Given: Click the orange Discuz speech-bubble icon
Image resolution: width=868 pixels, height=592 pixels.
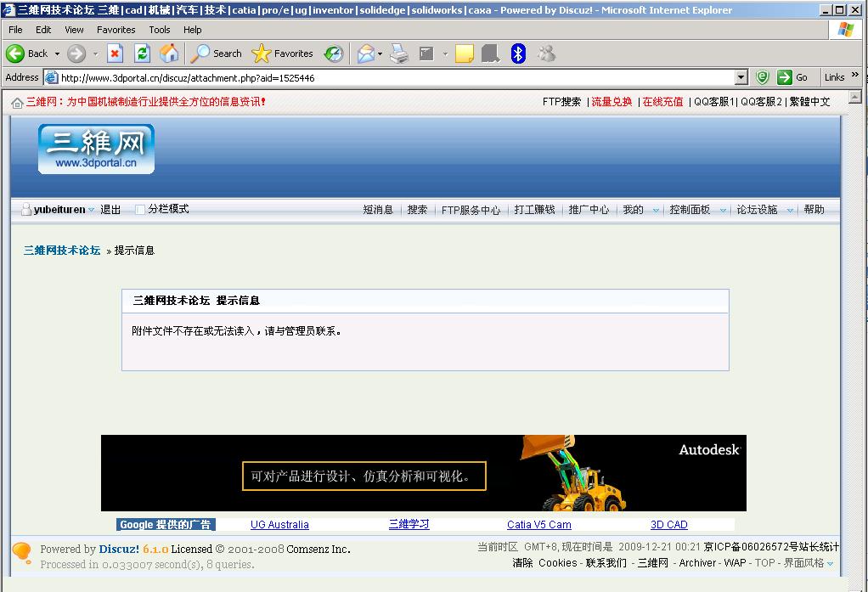Looking at the screenshot, I should [21, 553].
